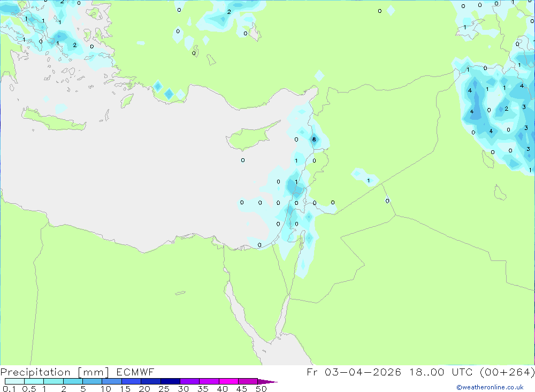The width and height of the screenshot is (535, 392).
Task: Click the date text 'Fr 03-04-2026'
Action: (354, 372)
